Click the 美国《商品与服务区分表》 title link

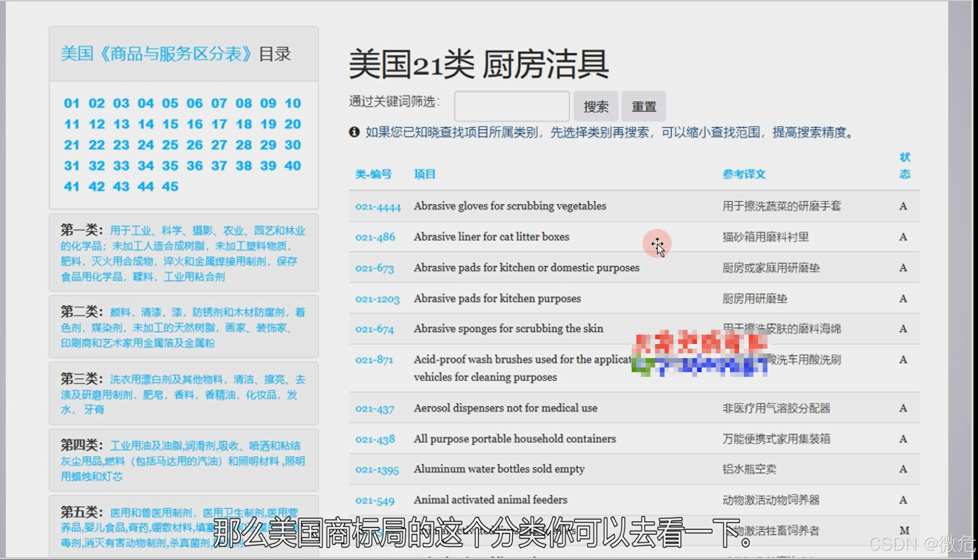point(156,54)
